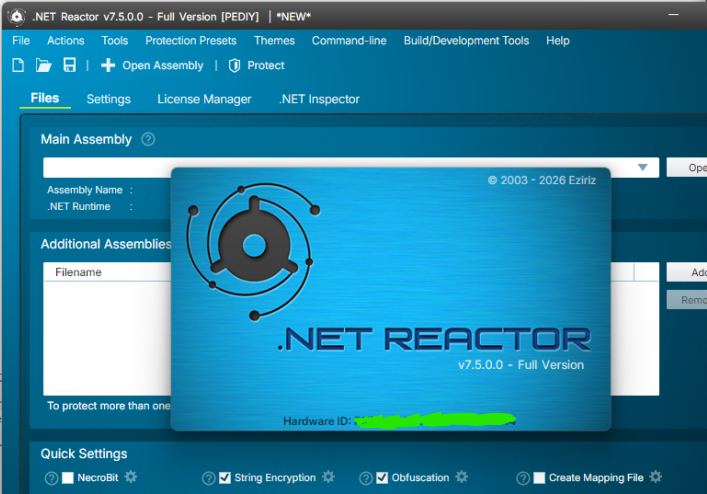Open the Command-line menu
The height and width of the screenshot is (494, 707).
349,41
